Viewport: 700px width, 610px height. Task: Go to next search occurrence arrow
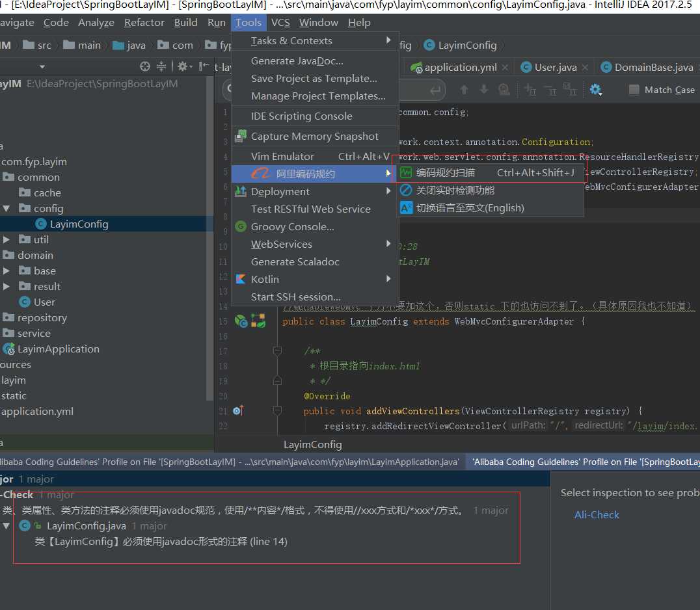tap(484, 90)
